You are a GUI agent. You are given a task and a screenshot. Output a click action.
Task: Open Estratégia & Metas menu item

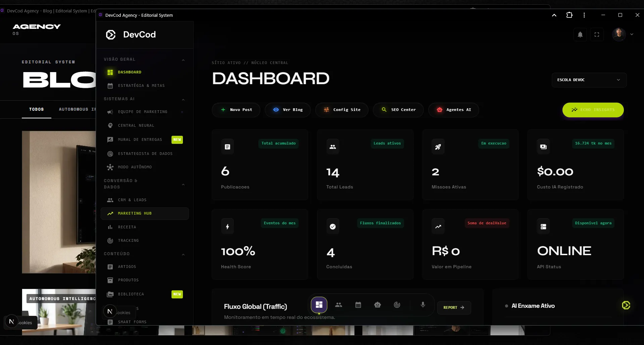[145, 85]
